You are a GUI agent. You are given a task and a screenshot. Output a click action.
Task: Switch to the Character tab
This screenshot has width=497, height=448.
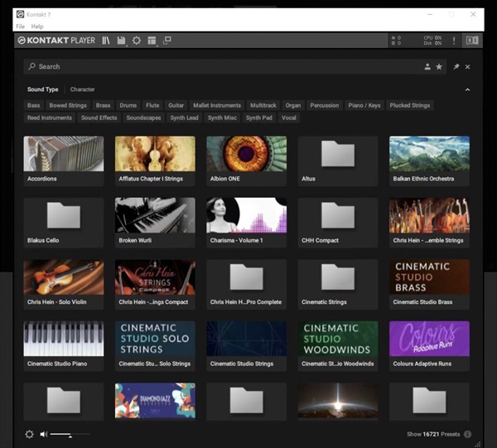coord(82,89)
